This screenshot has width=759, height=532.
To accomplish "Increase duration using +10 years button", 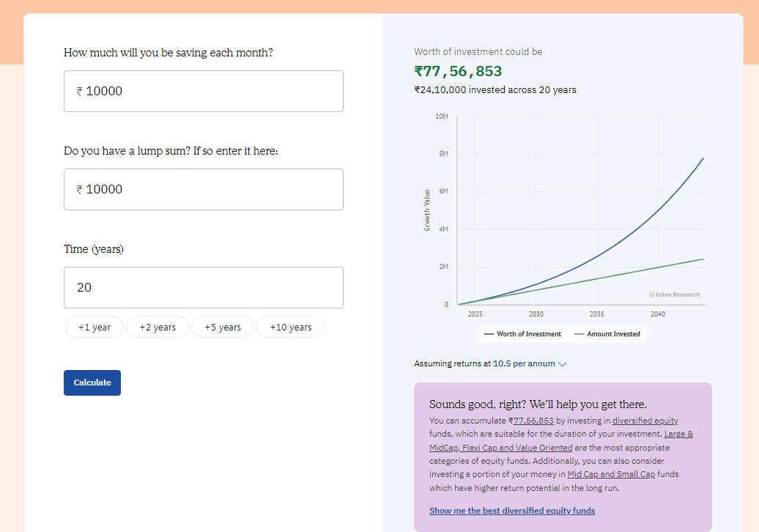I will pyautogui.click(x=290, y=328).
